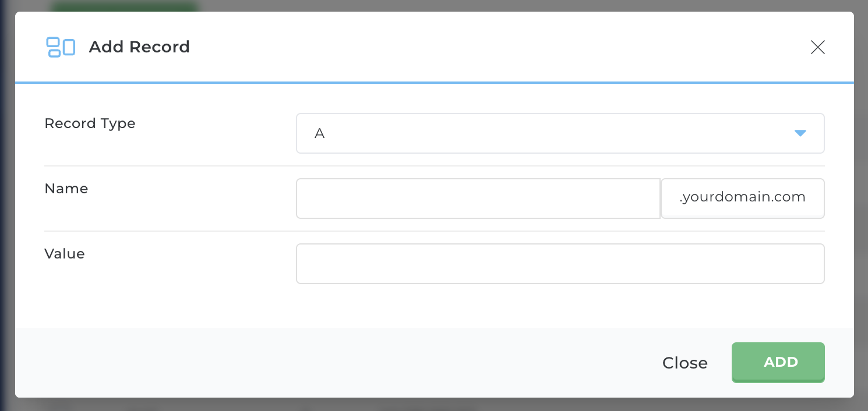The height and width of the screenshot is (411, 868).
Task: Click the grey footer bar left of Close
Action: coord(291,362)
